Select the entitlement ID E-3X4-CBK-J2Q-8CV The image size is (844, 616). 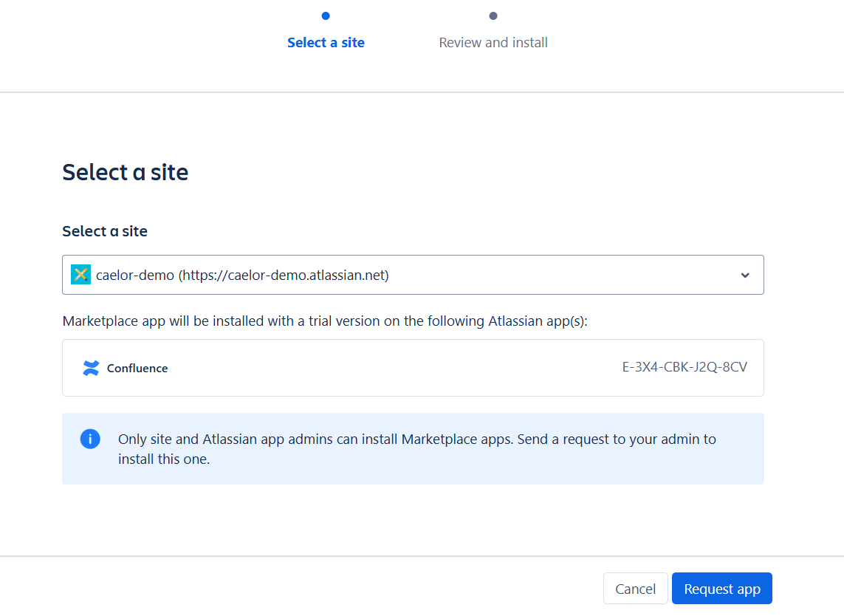[685, 367]
